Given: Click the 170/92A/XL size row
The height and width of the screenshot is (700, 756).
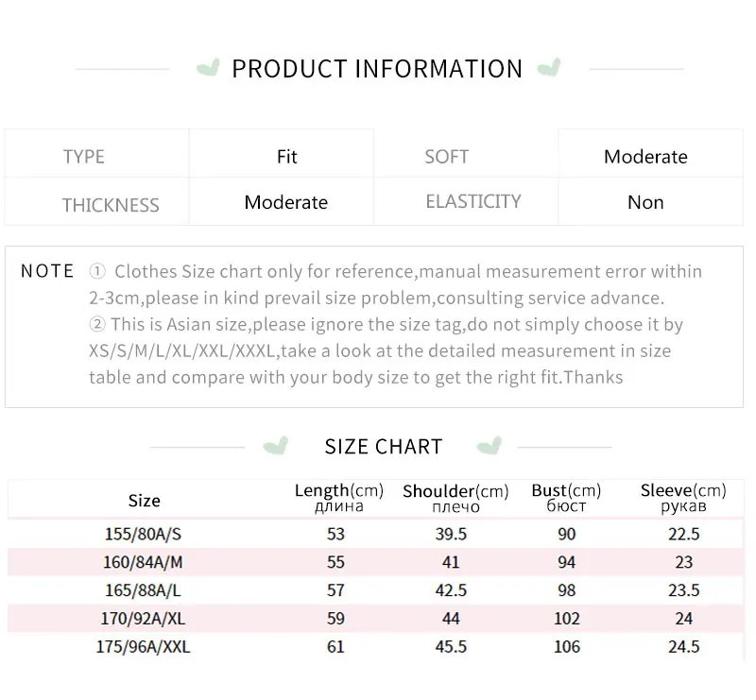Looking at the screenshot, I should pos(375,619).
